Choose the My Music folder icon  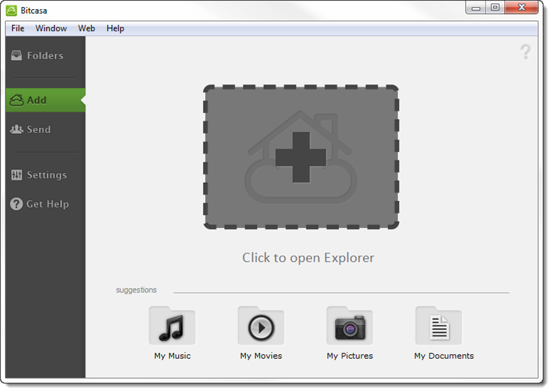tap(172, 325)
